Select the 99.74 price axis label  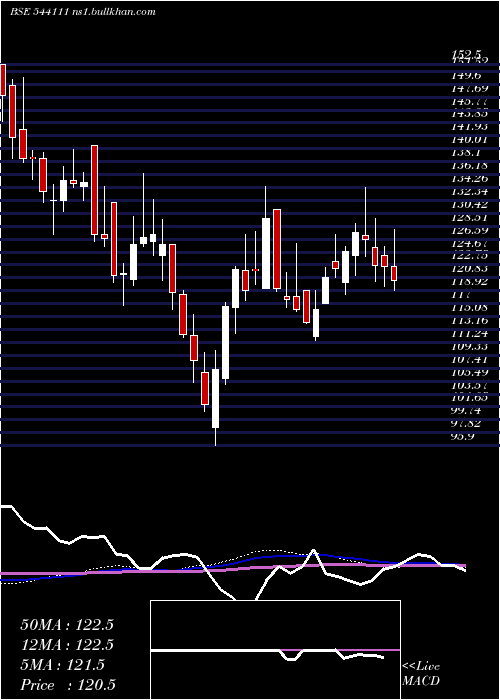pyautogui.click(x=467, y=410)
